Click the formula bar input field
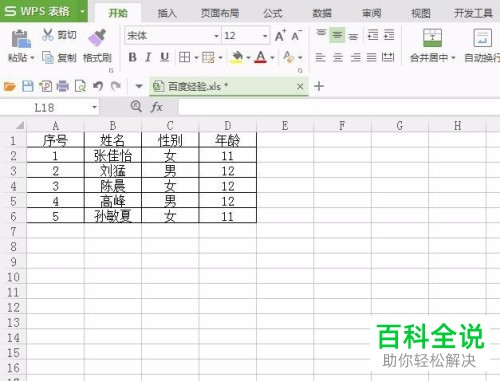The width and height of the screenshot is (500, 381). [x=339, y=107]
